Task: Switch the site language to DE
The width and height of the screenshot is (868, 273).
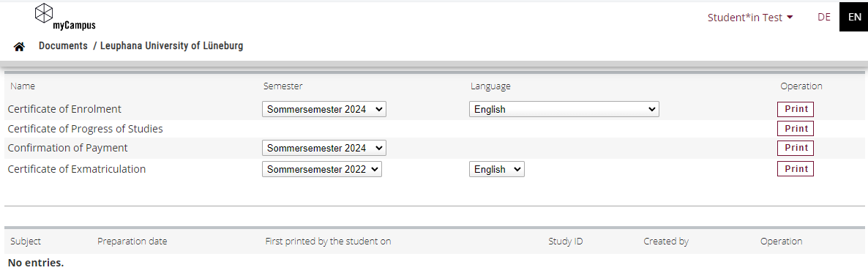Action: coord(823,17)
